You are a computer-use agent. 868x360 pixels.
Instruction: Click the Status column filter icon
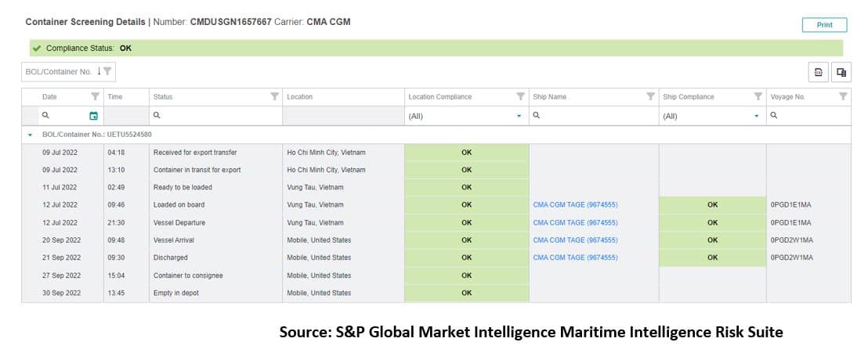(274, 97)
